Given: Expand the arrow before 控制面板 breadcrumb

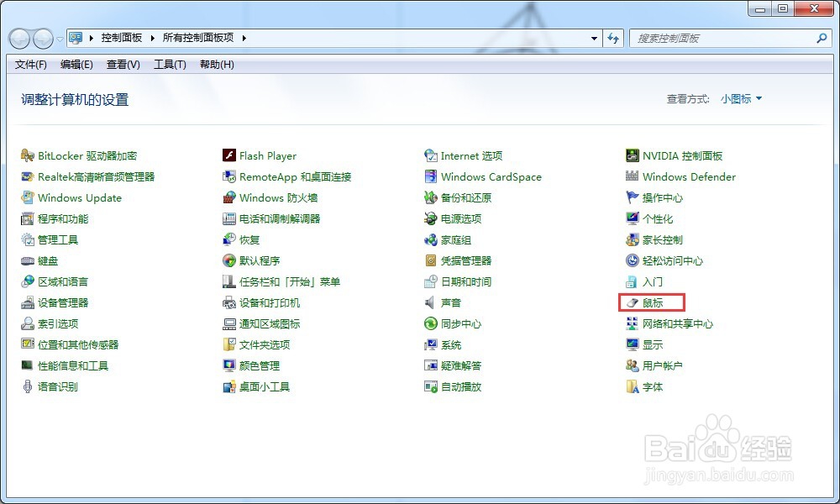Looking at the screenshot, I should click(x=91, y=38).
